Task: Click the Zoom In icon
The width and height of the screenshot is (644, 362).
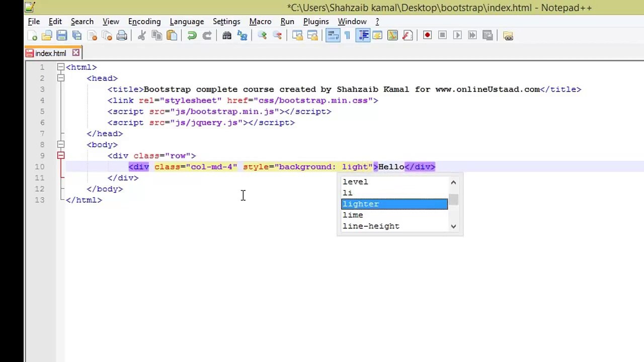Action: 262,36
